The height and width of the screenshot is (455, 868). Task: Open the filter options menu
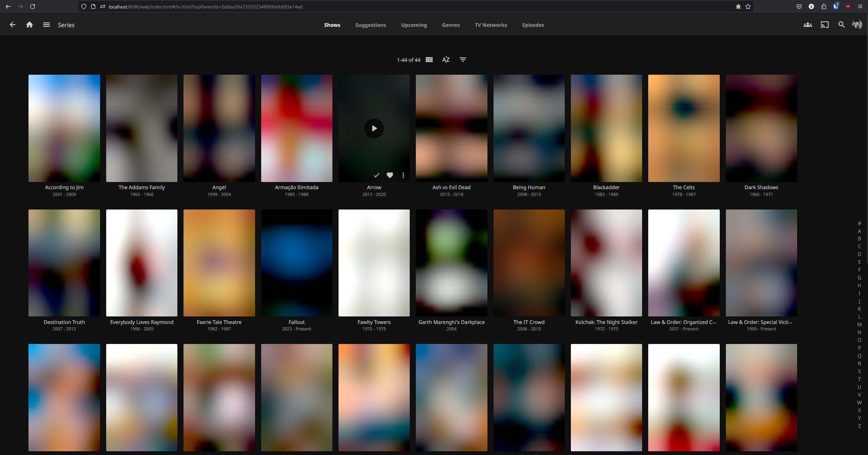pyautogui.click(x=463, y=60)
